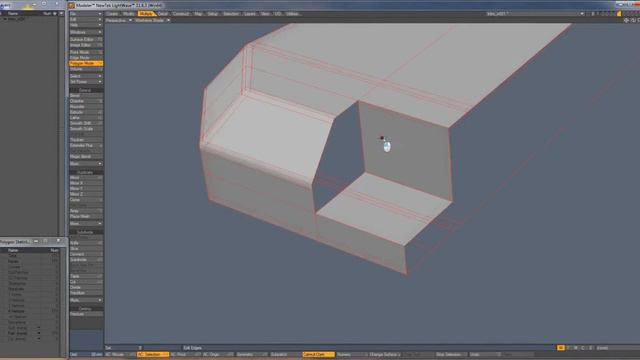Select the Magic Bevel tool
This screenshot has width=640, height=360.
point(86,157)
